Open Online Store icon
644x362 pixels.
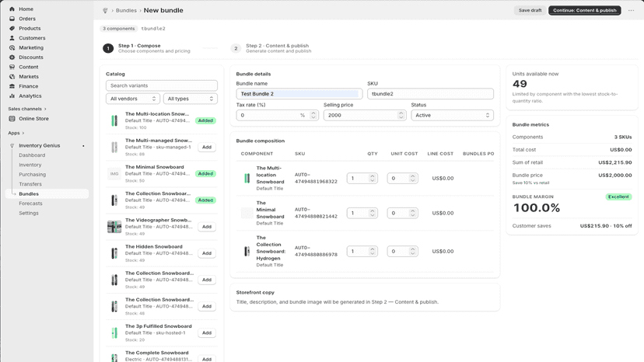pyautogui.click(x=12, y=119)
